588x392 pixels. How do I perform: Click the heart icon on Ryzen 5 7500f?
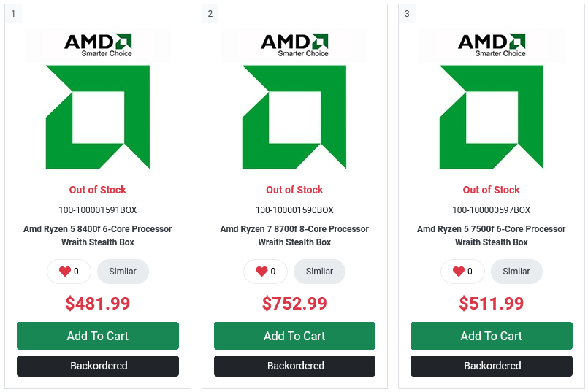459,272
